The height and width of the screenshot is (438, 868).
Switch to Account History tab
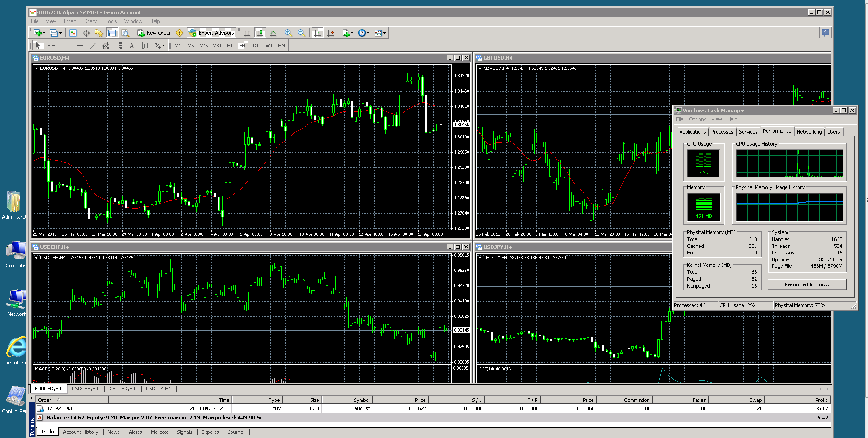pos(81,432)
